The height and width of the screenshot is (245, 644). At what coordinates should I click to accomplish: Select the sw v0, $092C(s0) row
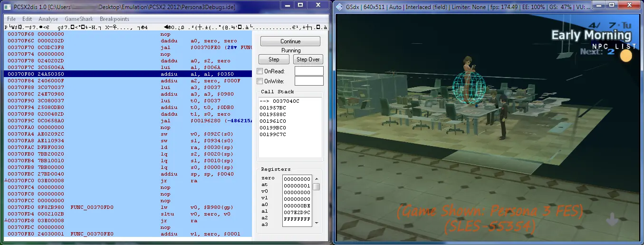[x=128, y=134]
